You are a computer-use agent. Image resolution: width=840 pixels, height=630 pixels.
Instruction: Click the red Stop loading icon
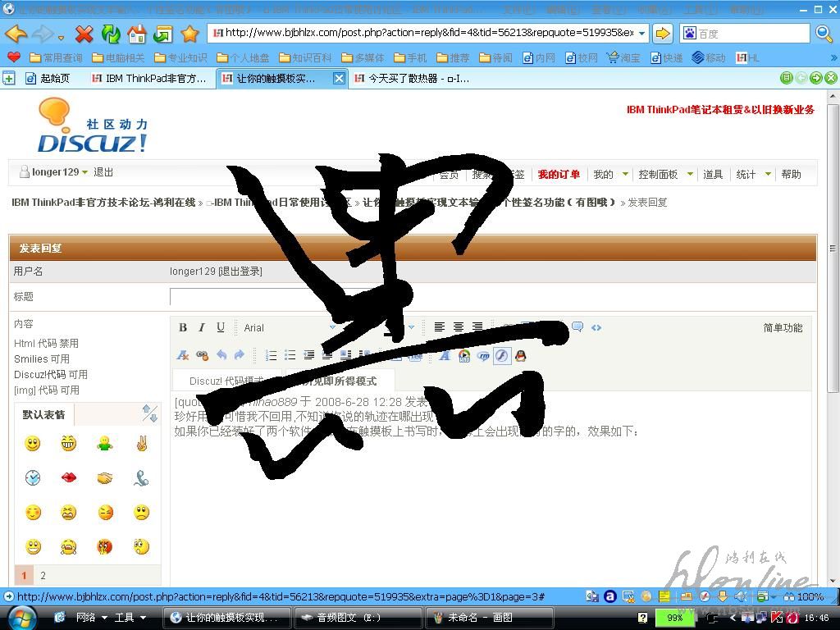pos(84,34)
